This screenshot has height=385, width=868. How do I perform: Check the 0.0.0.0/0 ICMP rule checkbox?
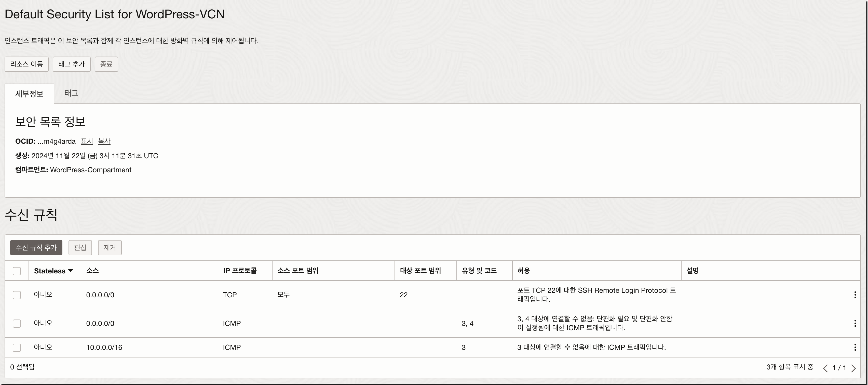[x=17, y=323]
